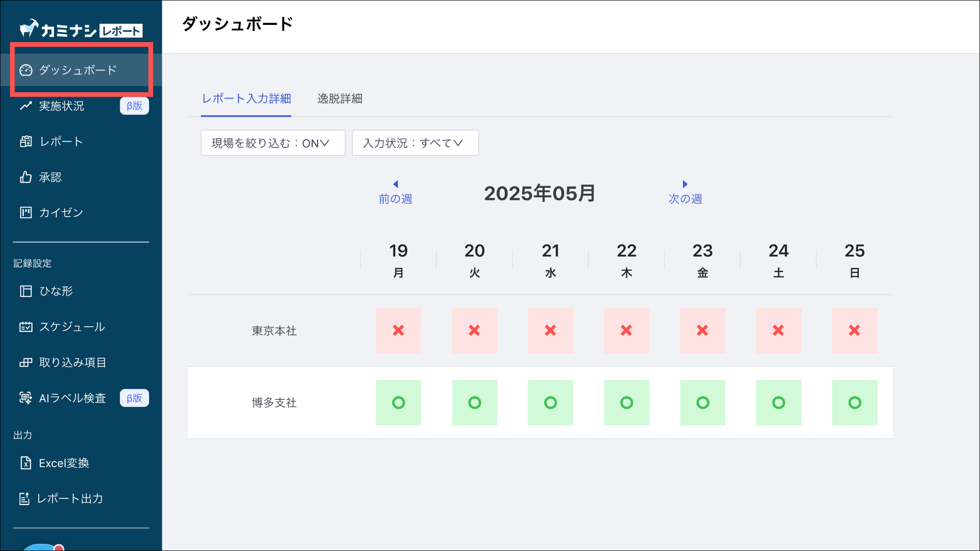980x551 pixels.
Task: Open レポート出力 in sidebar
Action: [70, 498]
